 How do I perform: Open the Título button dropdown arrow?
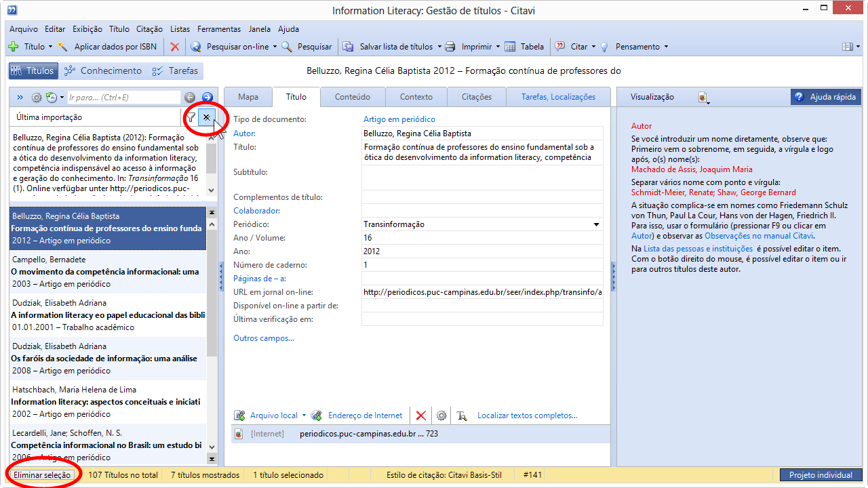[x=50, y=47]
